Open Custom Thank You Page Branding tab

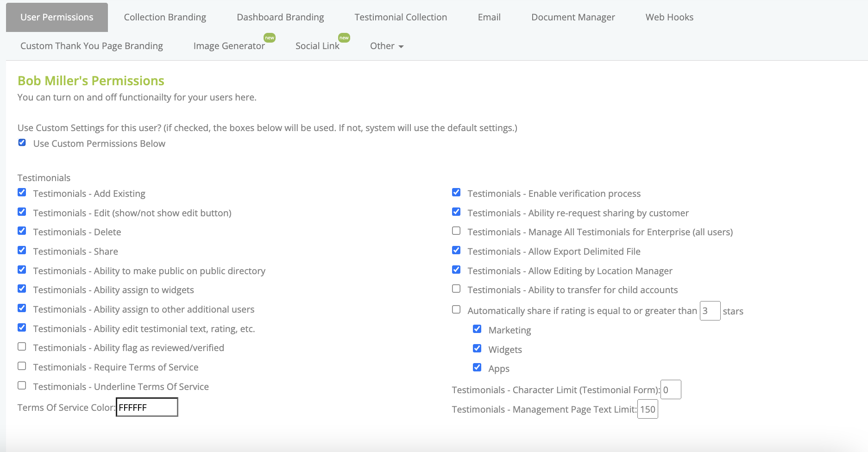tap(92, 46)
